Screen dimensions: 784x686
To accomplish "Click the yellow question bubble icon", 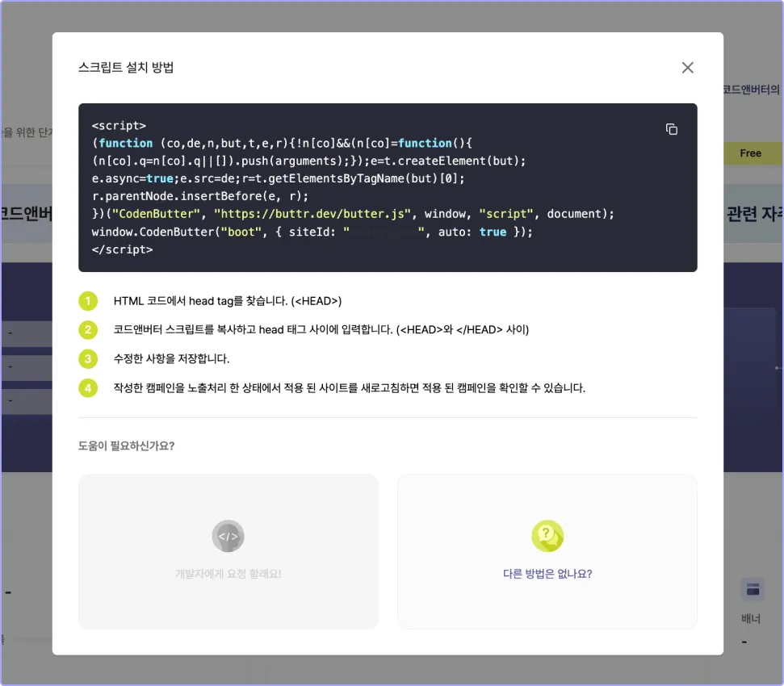I will click(547, 536).
